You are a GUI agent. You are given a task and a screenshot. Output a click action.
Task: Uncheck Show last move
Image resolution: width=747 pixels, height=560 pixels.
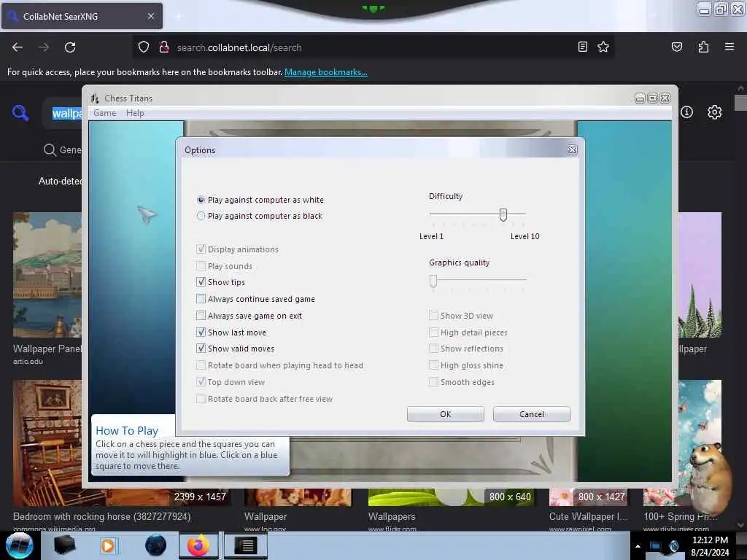201,332
